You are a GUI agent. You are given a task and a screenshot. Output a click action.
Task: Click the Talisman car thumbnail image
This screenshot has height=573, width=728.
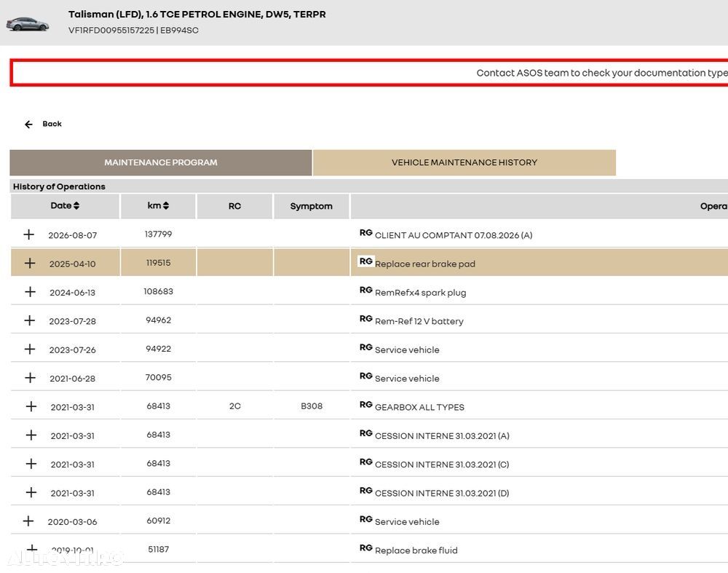click(x=28, y=24)
